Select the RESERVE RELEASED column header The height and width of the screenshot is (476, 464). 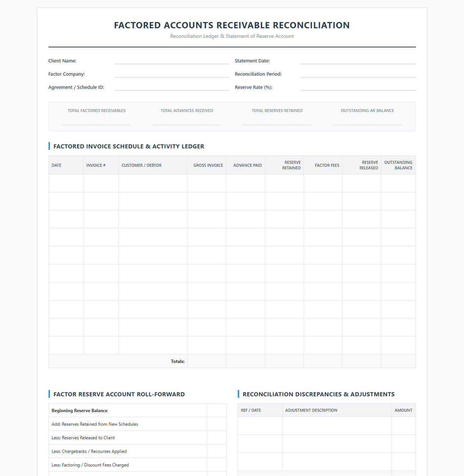[x=362, y=165]
